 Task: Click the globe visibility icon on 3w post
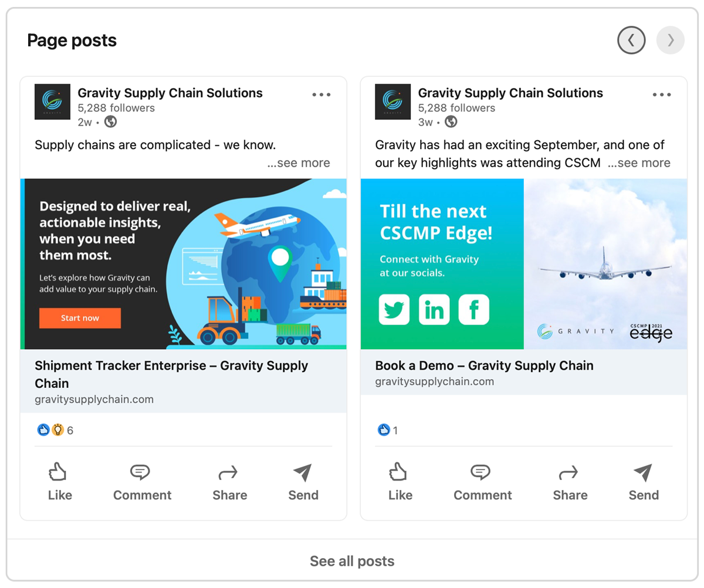(x=451, y=122)
